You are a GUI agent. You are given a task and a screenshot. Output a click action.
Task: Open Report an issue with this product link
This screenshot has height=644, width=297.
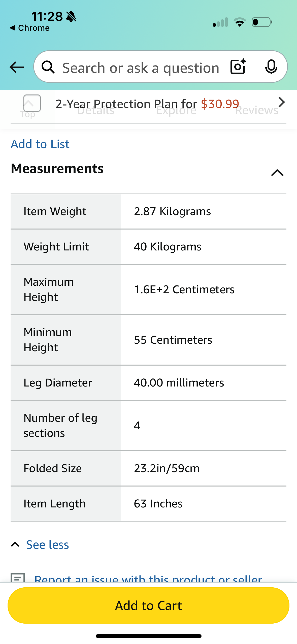point(148,579)
